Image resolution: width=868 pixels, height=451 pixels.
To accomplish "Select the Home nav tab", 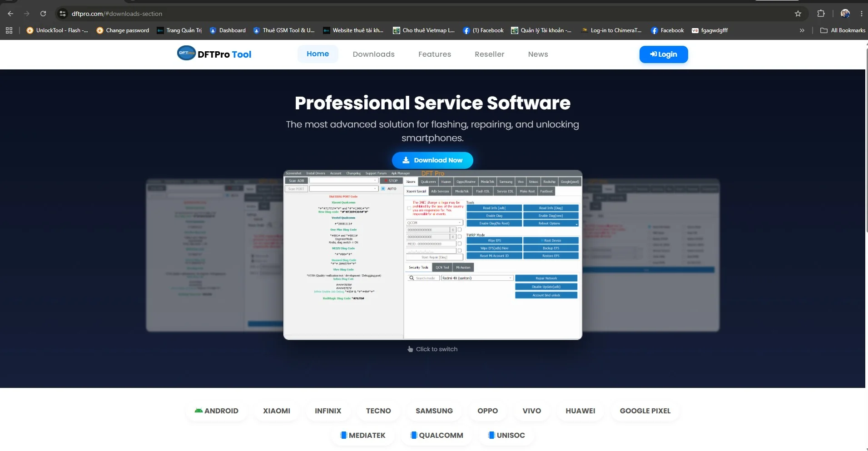I will click(x=317, y=54).
